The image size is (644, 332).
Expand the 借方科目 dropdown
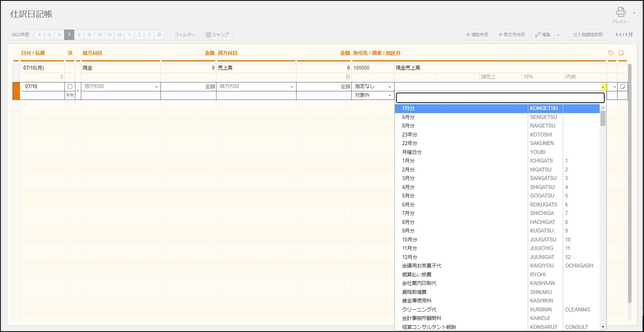click(x=157, y=87)
